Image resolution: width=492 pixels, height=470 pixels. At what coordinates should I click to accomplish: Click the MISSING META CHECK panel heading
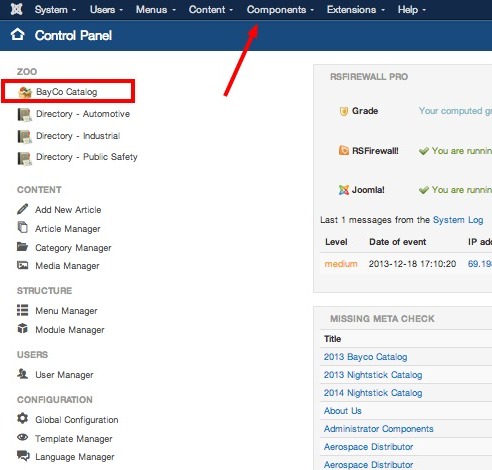[382, 319]
